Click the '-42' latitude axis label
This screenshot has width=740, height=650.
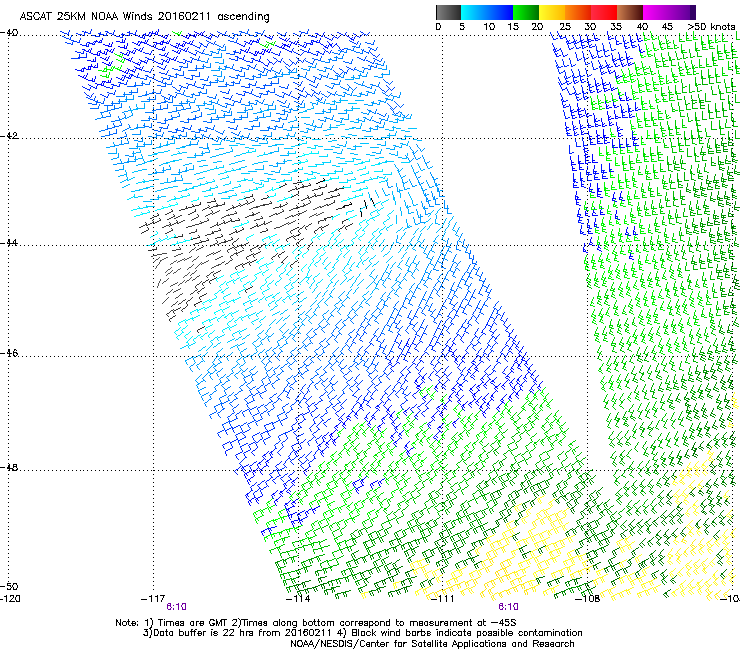pos(9,136)
